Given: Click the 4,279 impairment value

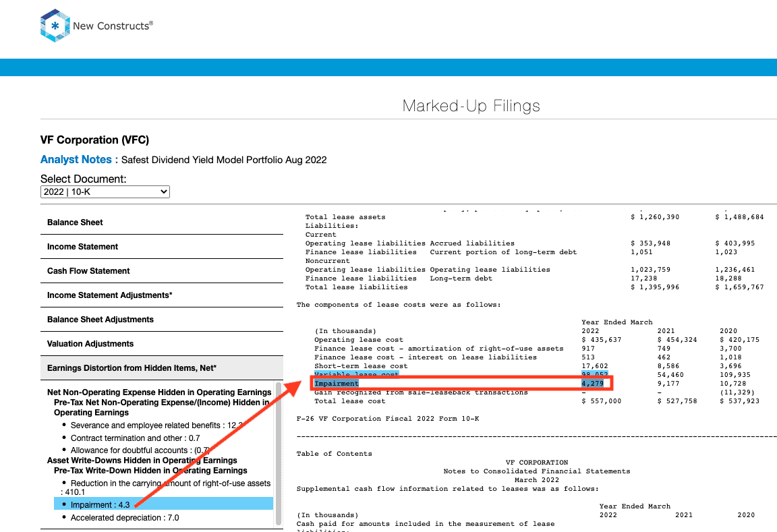Looking at the screenshot, I should tap(593, 384).
